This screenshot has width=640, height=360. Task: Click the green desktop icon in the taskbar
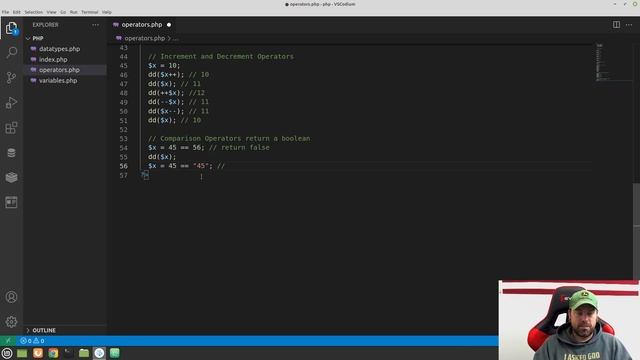[x=22, y=353]
